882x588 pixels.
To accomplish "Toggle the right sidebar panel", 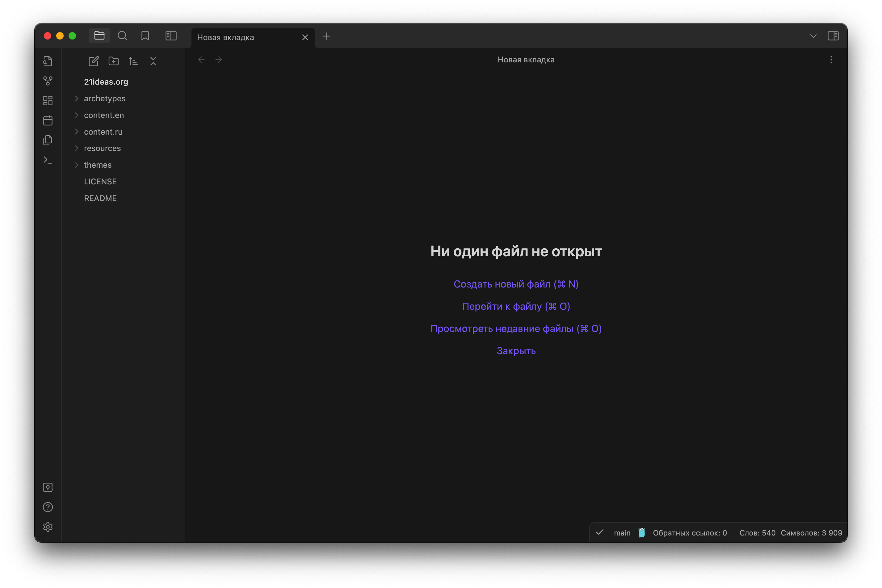I will [x=833, y=36].
